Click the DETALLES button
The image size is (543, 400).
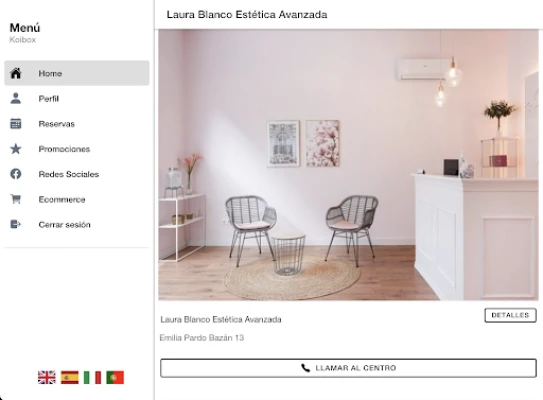click(x=510, y=315)
